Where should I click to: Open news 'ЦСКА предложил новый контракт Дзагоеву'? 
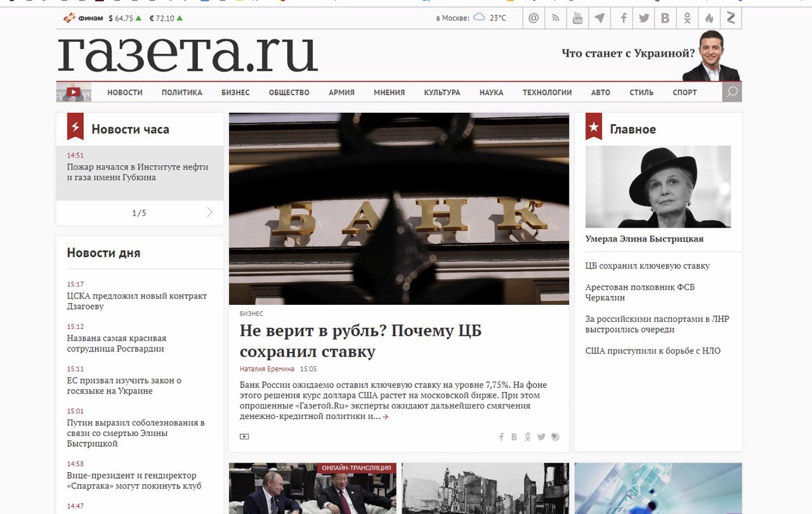[x=137, y=301]
